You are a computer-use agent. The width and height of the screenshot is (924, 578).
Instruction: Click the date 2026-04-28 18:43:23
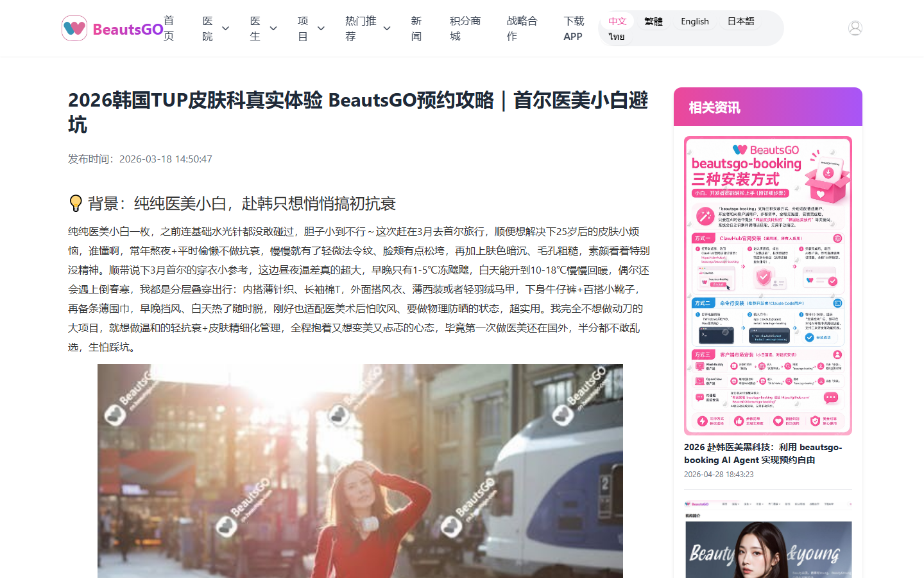click(719, 475)
